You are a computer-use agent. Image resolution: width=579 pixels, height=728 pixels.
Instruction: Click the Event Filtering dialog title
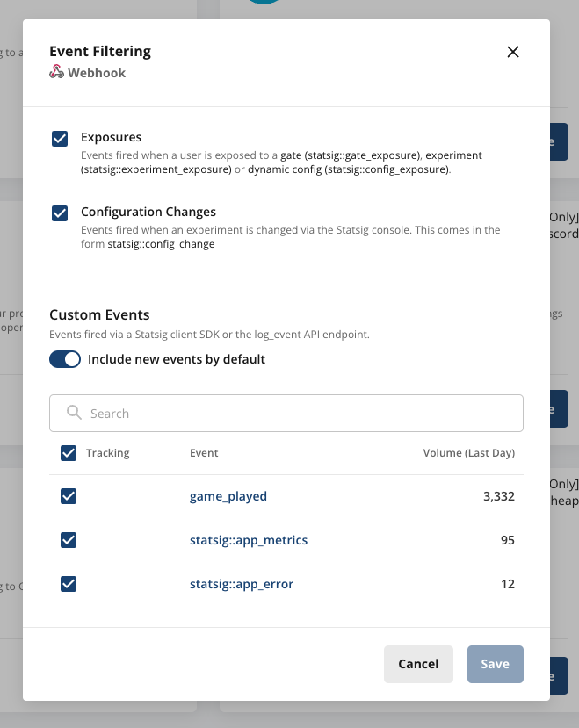(101, 51)
